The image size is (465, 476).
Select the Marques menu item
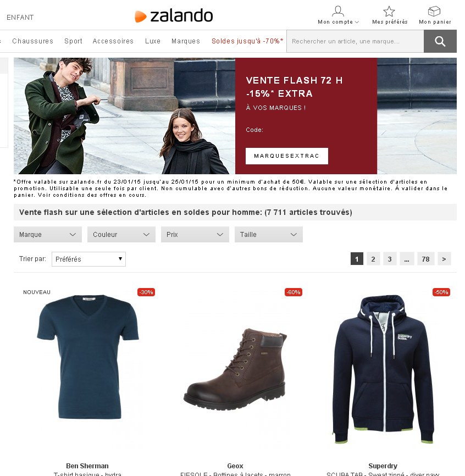pos(186,41)
